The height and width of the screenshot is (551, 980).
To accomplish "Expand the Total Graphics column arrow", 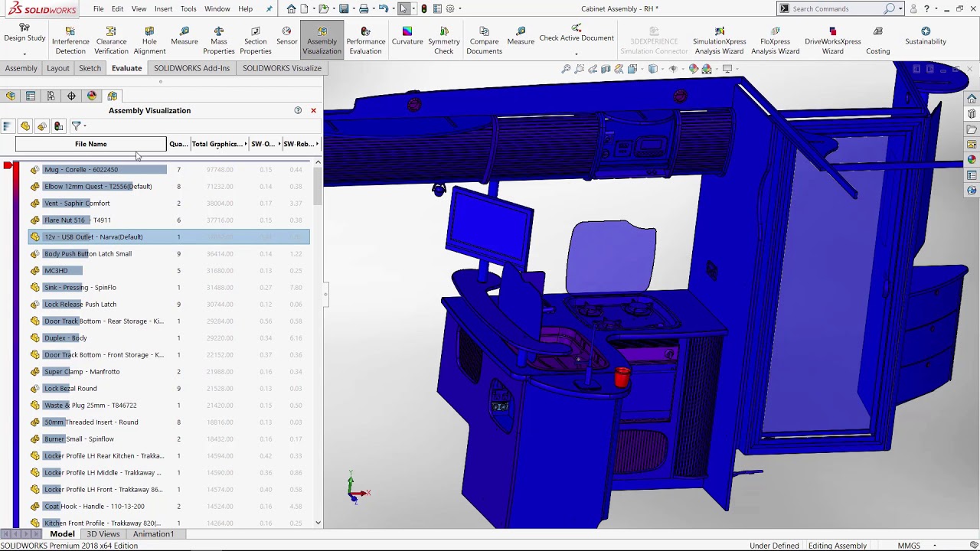I will click(246, 144).
